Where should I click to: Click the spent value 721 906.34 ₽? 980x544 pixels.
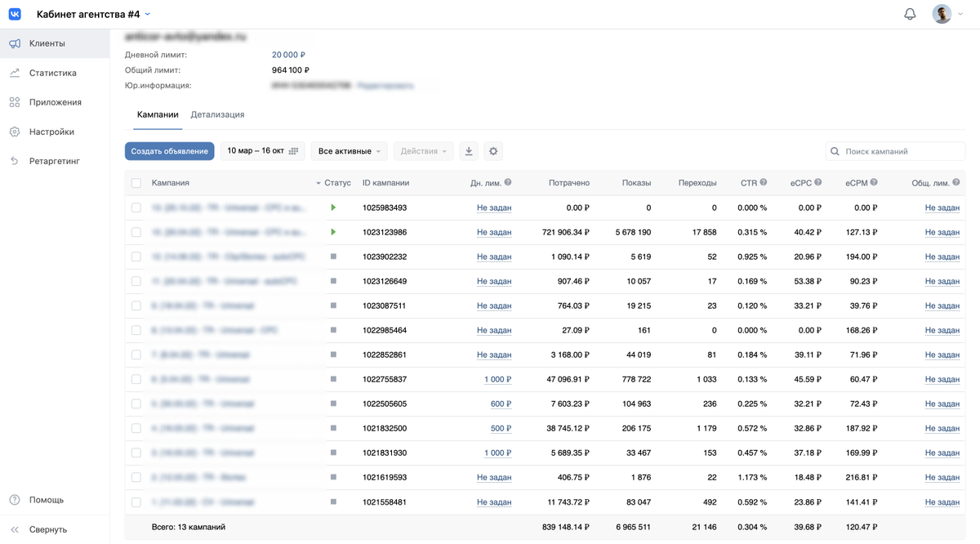pyautogui.click(x=566, y=232)
